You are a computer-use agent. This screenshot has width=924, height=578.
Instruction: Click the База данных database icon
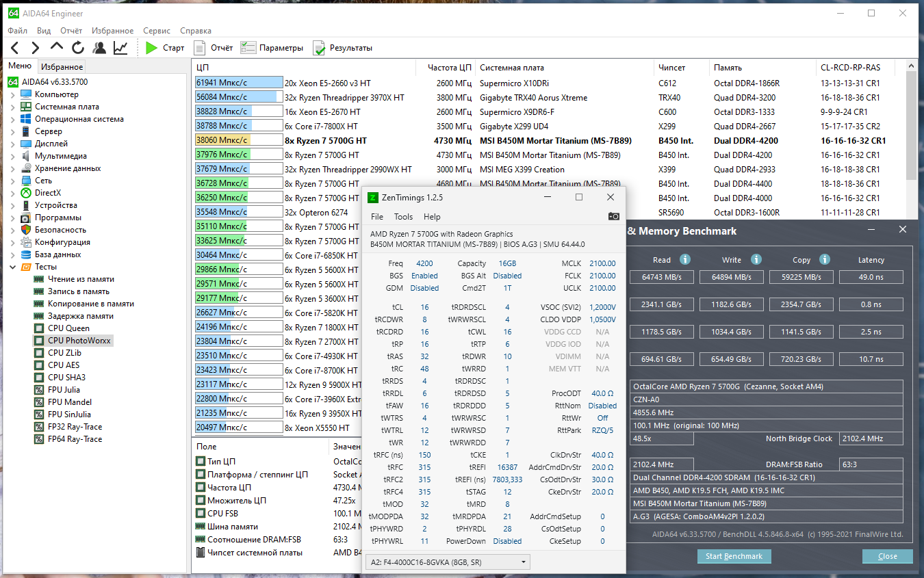pyautogui.click(x=25, y=254)
